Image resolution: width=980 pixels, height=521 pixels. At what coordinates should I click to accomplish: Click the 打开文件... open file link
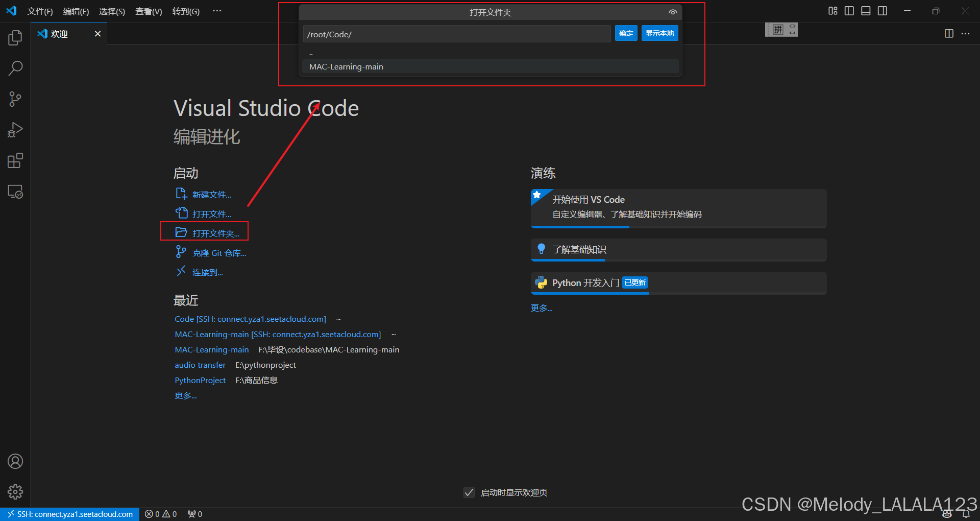click(x=211, y=214)
